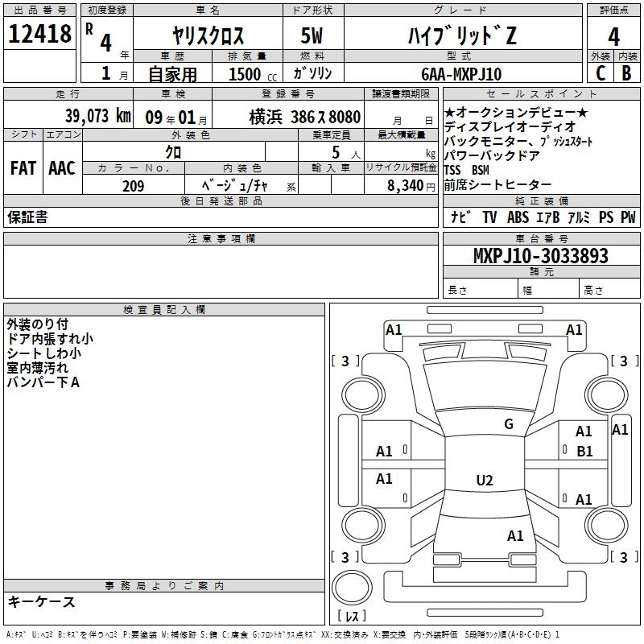Select PW in genuine equipment
Image resolution: width=644 pixels, height=644 pixels.
tap(628, 217)
